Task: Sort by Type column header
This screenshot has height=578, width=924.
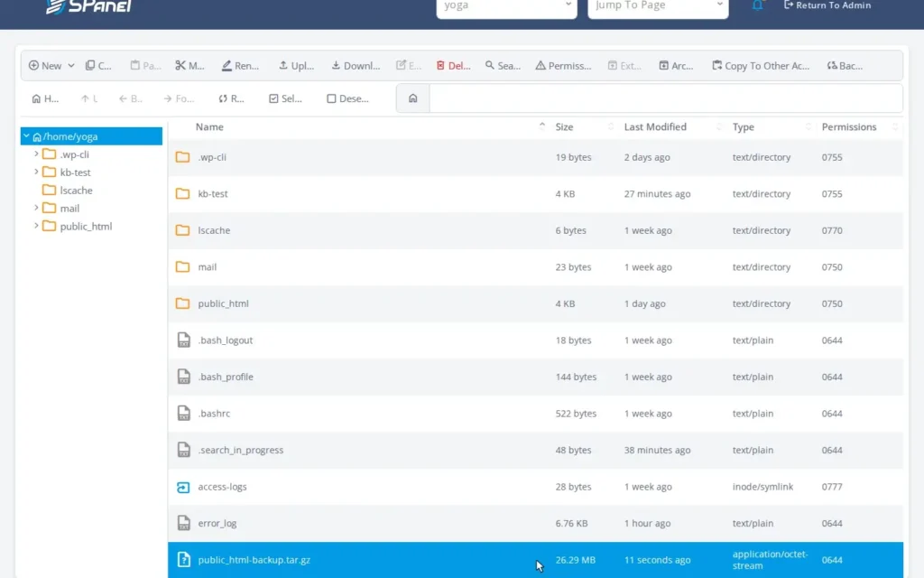Action: tap(744, 126)
